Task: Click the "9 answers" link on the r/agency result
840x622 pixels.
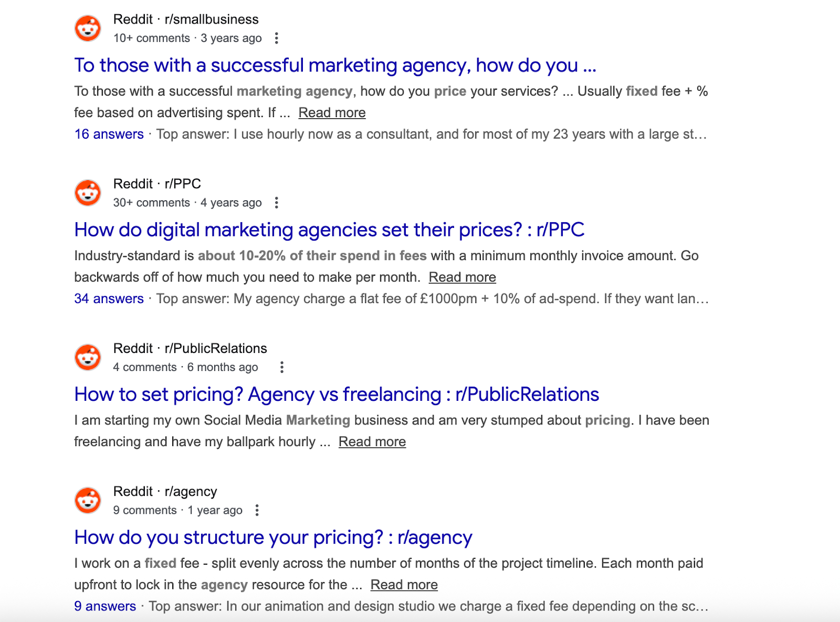Action: (x=104, y=606)
